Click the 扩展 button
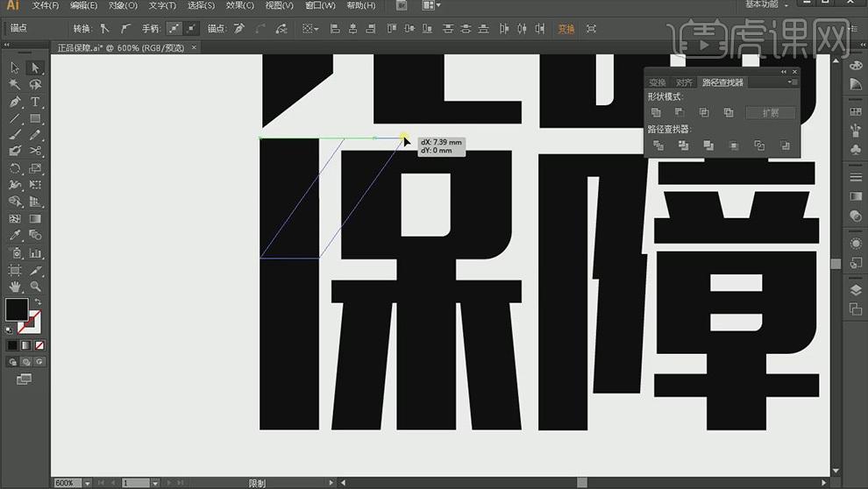 [x=771, y=113]
